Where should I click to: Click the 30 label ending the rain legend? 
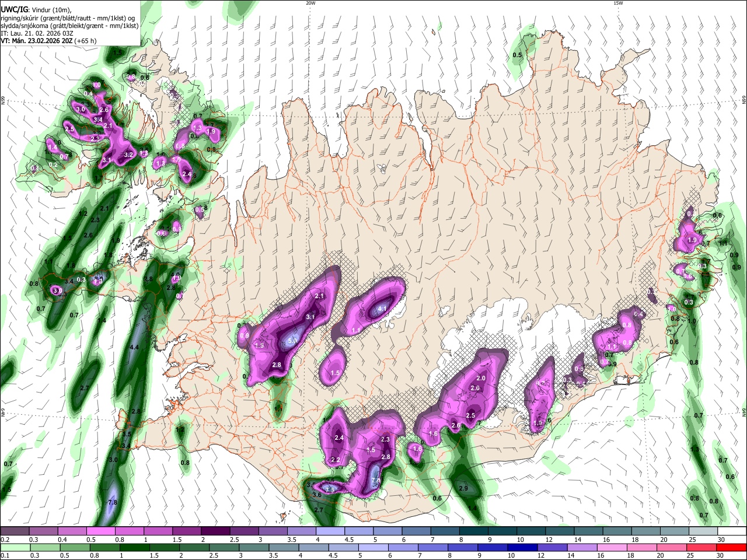point(721,556)
